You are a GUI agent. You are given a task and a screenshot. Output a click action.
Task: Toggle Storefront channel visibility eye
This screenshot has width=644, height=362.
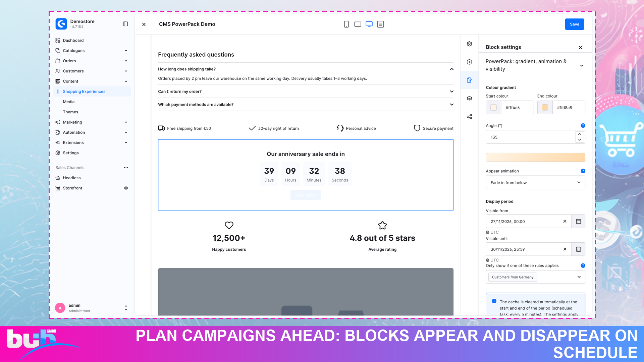point(126,188)
